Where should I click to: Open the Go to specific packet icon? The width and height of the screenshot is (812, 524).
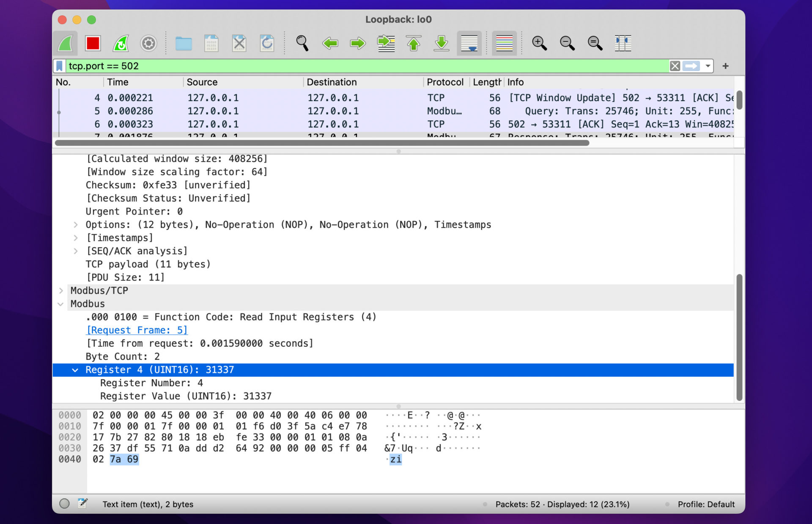coord(386,43)
